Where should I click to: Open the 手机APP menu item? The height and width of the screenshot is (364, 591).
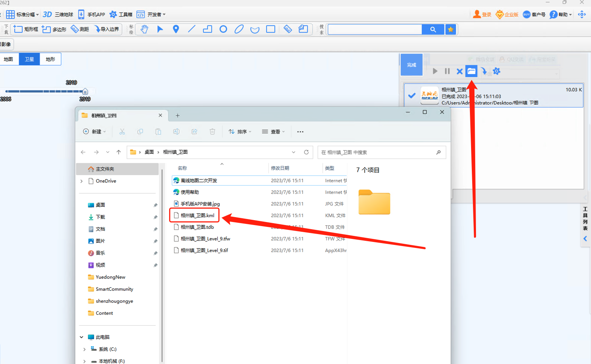pyautogui.click(x=92, y=14)
